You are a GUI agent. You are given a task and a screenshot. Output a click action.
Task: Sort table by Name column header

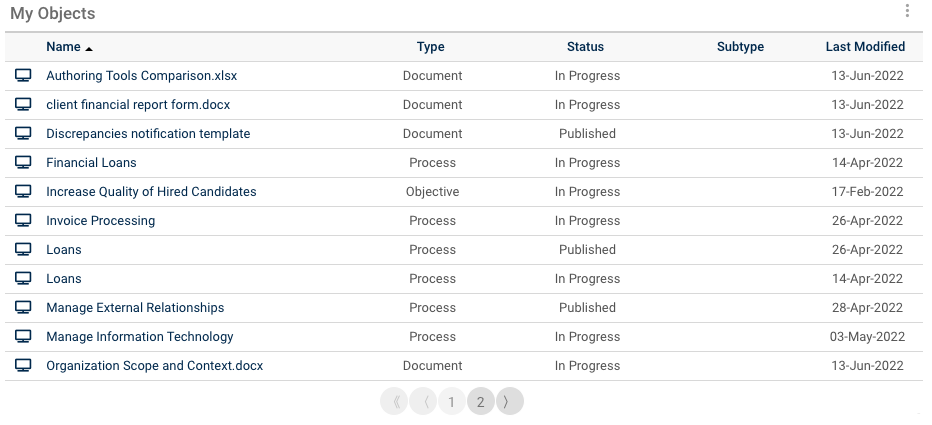click(64, 47)
